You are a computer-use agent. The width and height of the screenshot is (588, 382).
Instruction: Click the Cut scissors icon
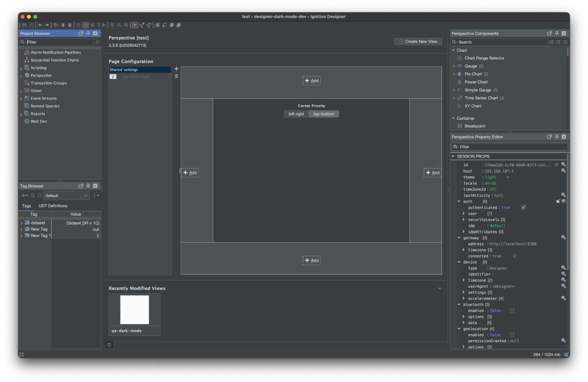[x=55, y=25]
